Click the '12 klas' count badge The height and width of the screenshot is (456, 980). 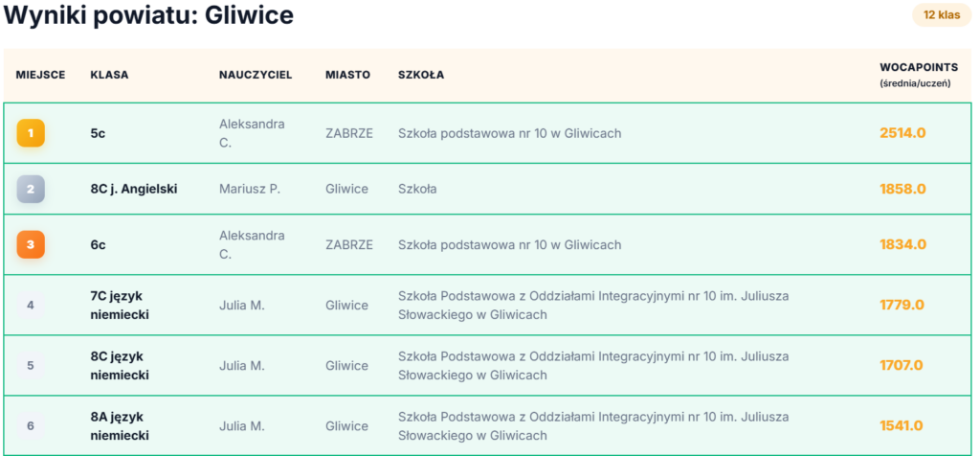point(942,15)
